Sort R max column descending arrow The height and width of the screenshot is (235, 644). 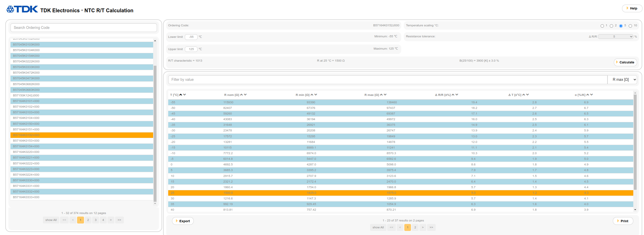click(x=385, y=95)
